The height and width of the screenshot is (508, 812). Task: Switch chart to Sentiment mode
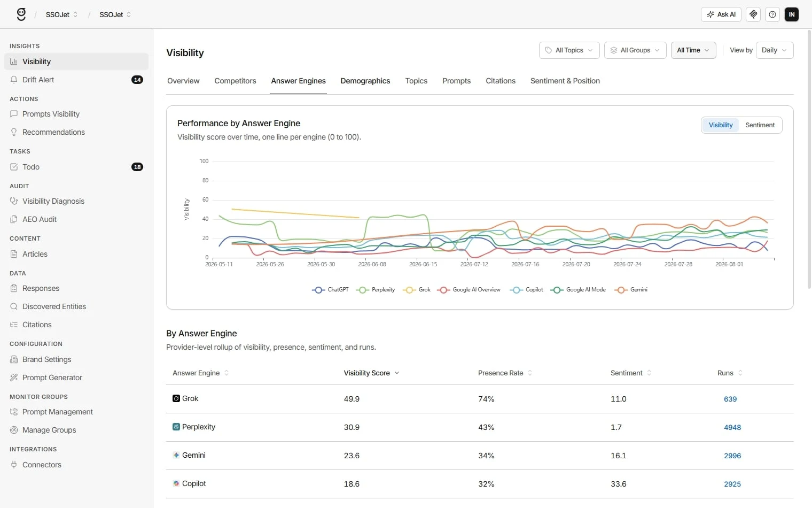coord(760,125)
